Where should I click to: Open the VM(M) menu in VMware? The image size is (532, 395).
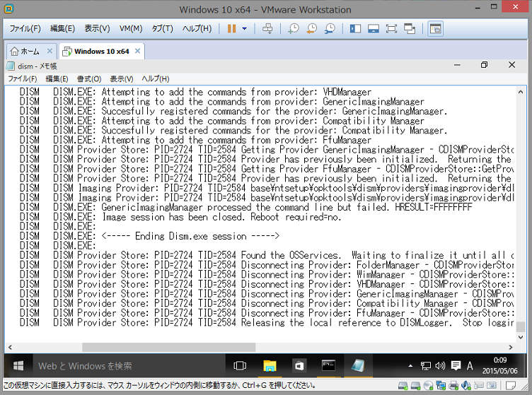click(130, 29)
